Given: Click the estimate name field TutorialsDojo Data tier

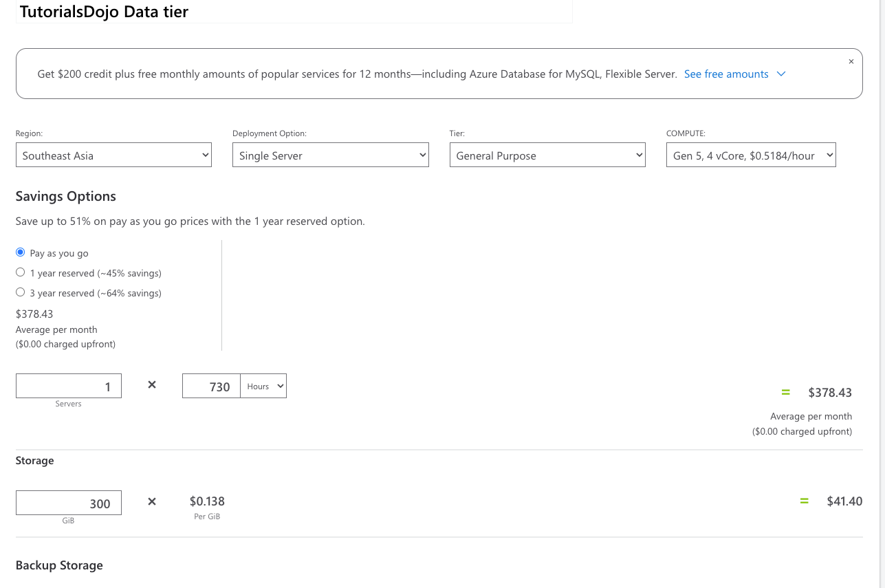Looking at the screenshot, I should coord(294,12).
